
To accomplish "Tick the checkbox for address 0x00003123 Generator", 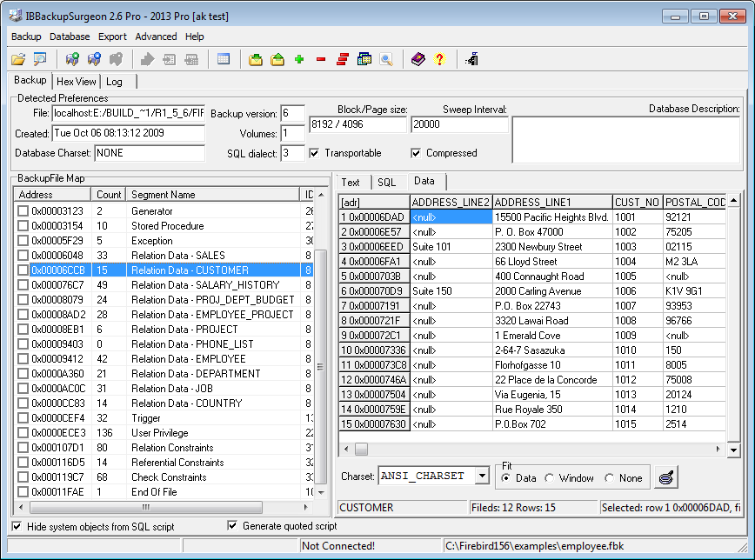I will tap(23, 211).
